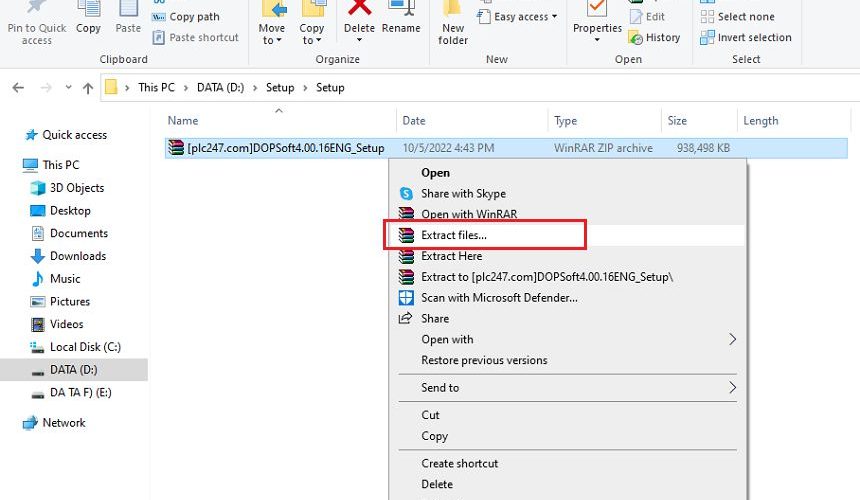
Task: Choose Create shortcut in context menu
Action: coord(567,463)
